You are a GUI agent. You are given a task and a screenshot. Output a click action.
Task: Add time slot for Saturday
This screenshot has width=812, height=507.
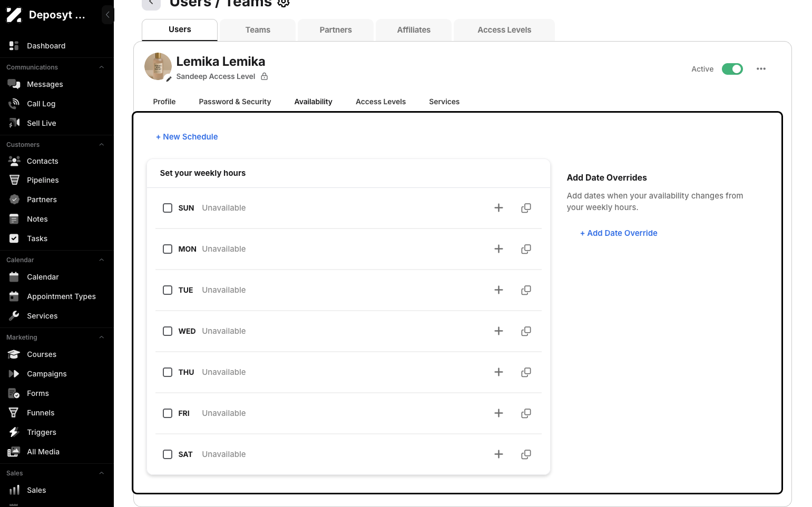coord(498,454)
